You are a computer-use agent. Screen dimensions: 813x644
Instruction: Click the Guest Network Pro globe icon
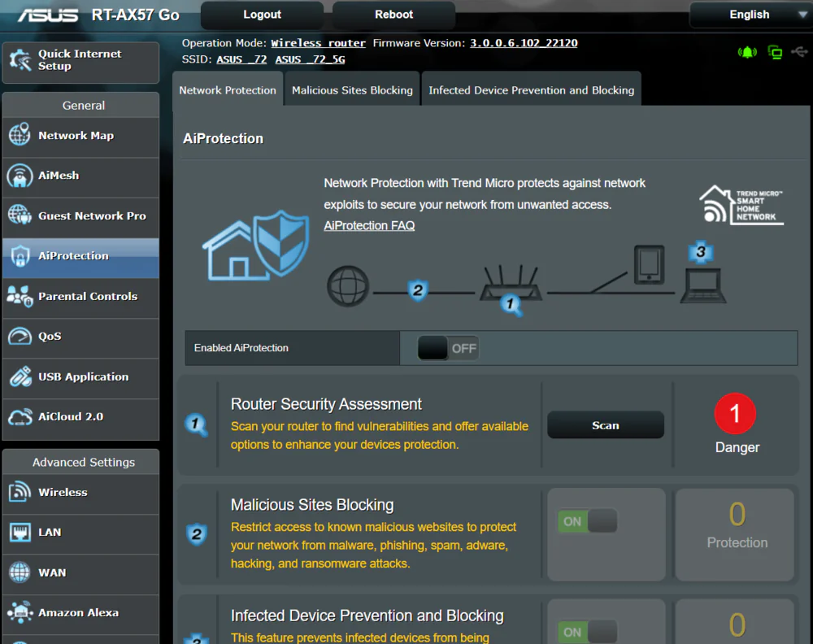tap(20, 215)
